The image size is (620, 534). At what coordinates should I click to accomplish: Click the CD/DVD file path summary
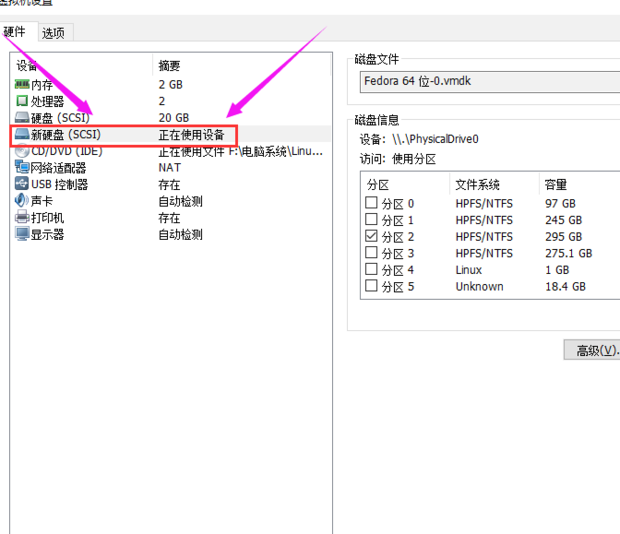click(x=241, y=151)
